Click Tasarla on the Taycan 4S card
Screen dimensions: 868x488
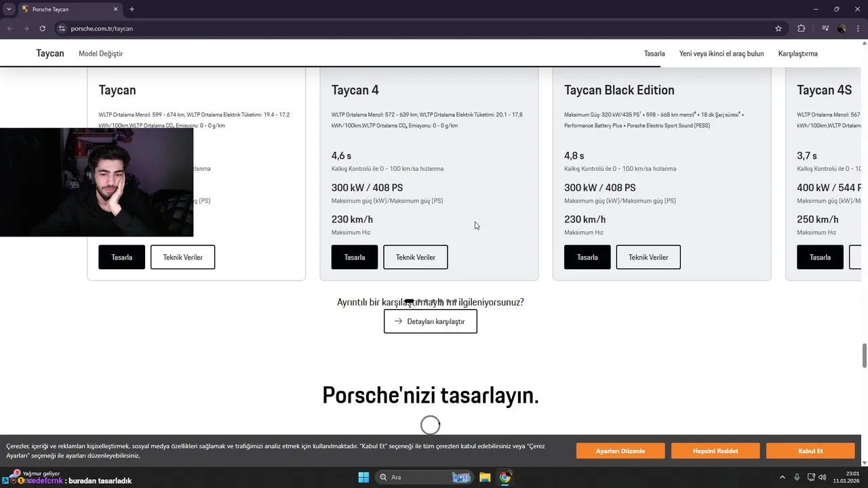[x=820, y=257]
